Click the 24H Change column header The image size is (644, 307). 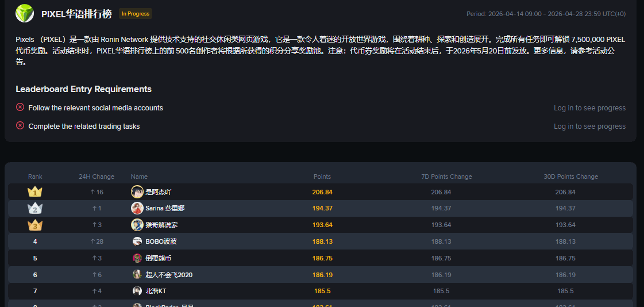coord(97,176)
